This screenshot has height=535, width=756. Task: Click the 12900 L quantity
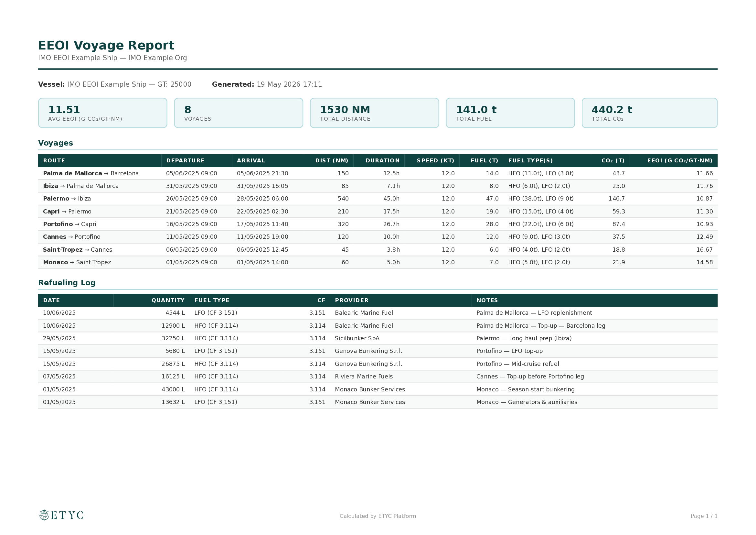[173, 325]
